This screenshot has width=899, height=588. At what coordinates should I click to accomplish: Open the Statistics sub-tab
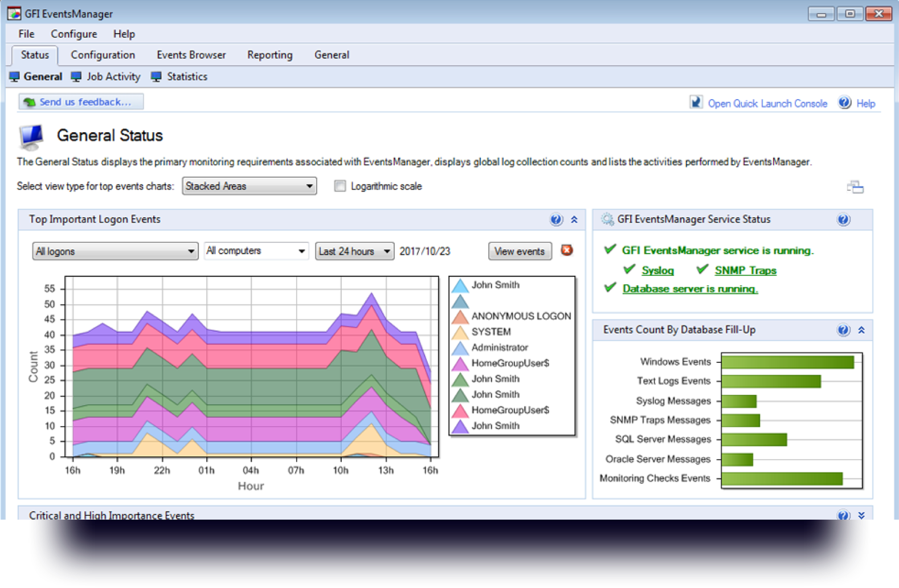click(187, 76)
